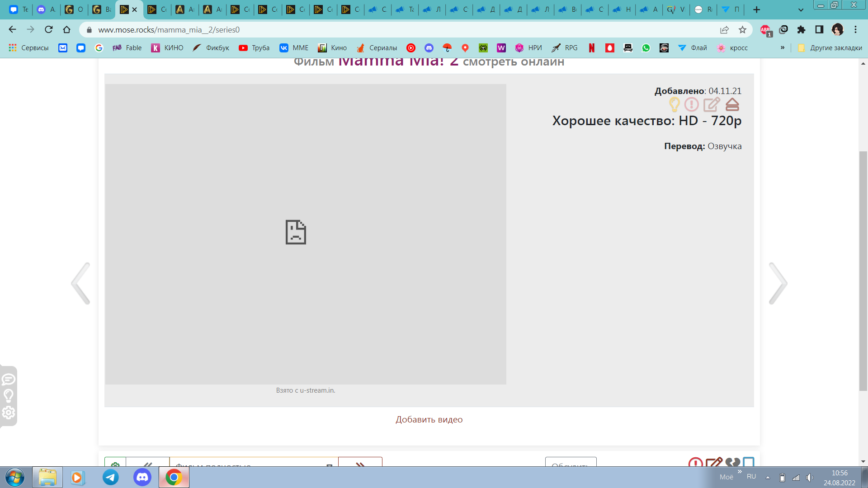Open the Chrome profile avatar
Image resolution: width=868 pixels, height=488 pixels.
[837, 30]
